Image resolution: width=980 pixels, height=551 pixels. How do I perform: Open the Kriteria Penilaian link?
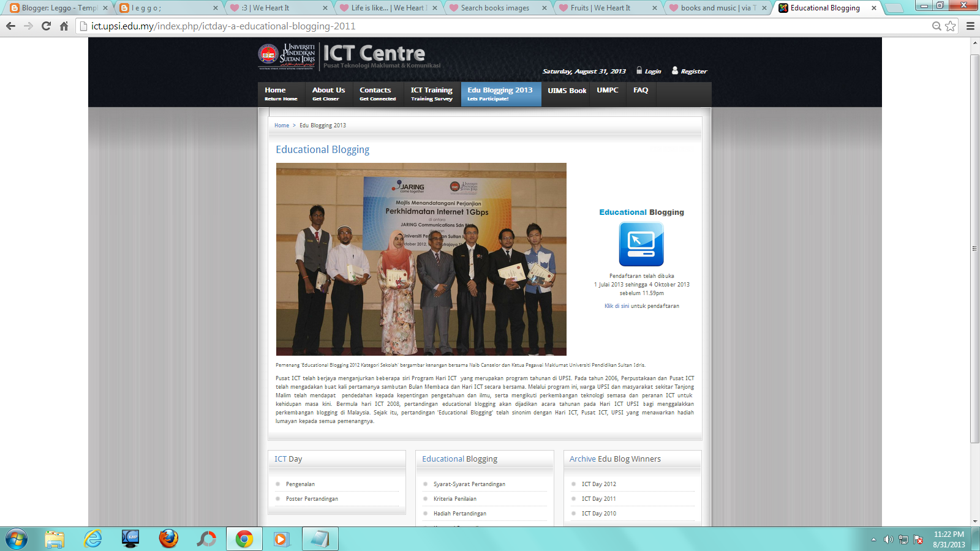pyautogui.click(x=455, y=499)
